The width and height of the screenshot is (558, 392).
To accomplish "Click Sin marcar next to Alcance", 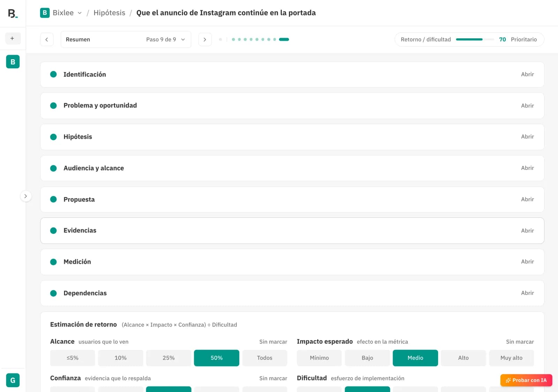I will (x=273, y=342).
